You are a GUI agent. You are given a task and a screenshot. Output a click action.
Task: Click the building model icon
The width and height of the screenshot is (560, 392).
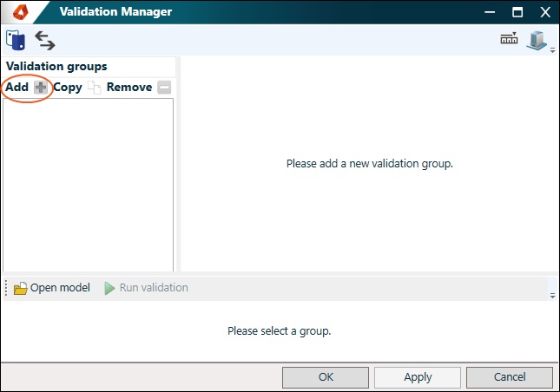[537, 40]
